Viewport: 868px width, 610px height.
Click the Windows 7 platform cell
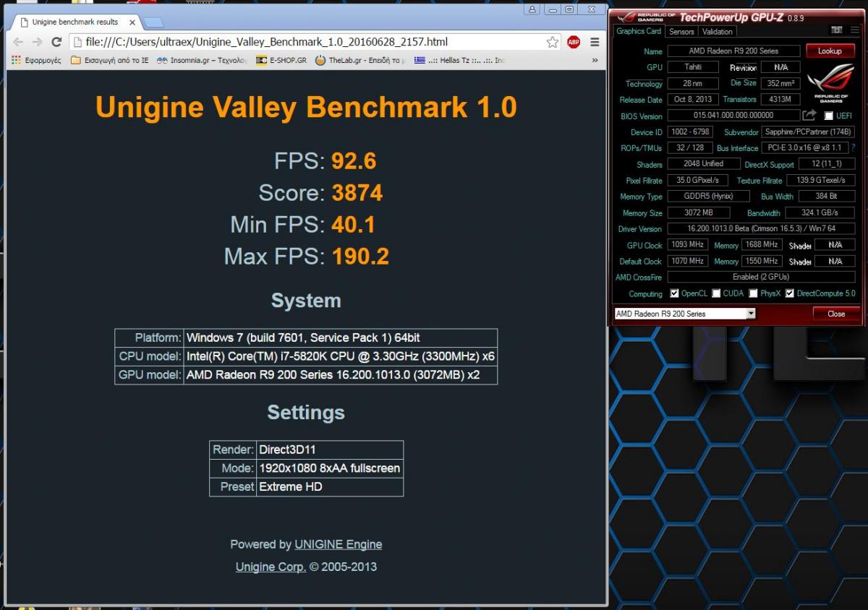coord(341,338)
